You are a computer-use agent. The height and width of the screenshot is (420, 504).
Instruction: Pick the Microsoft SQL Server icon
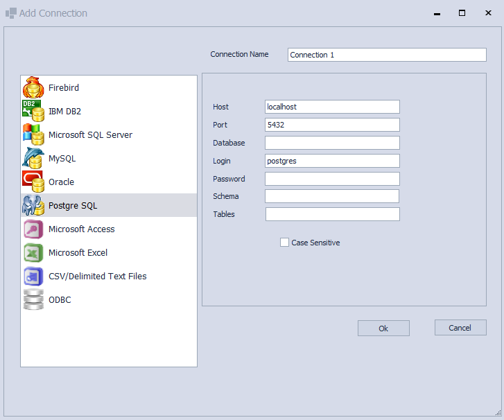point(33,134)
